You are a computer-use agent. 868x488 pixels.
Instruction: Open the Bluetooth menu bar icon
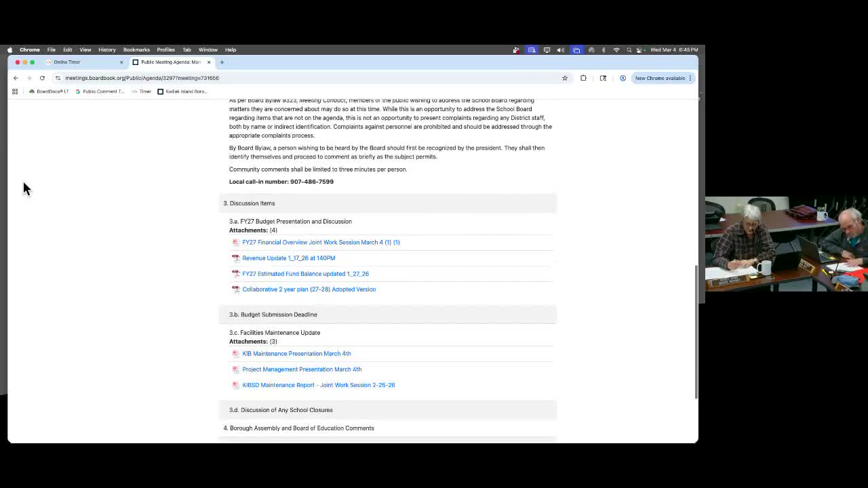604,49
